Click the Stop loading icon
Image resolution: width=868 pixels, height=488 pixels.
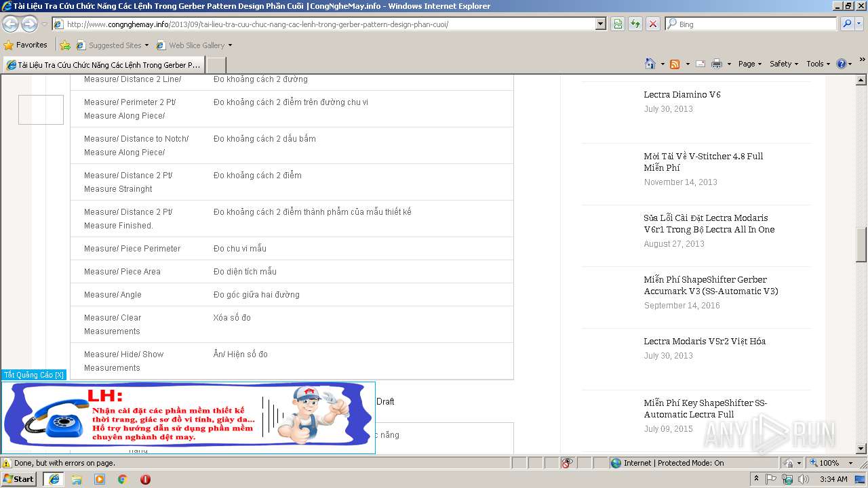(652, 24)
